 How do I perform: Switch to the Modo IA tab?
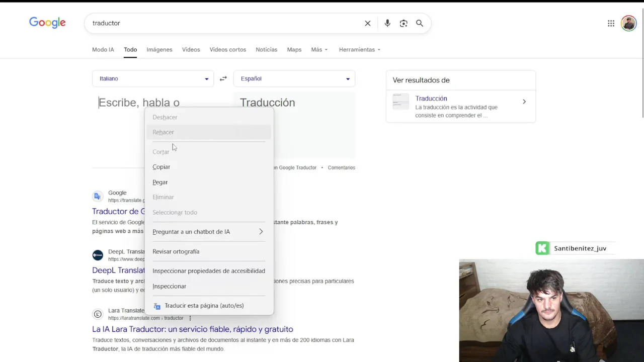coord(103,50)
